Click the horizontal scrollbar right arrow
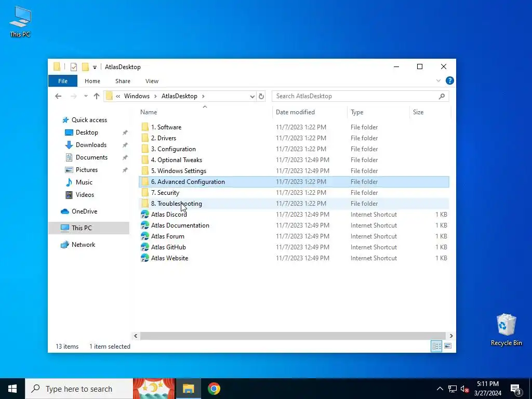Image resolution: width=532 pixels, height=399 pixels. tap(451, 336)
